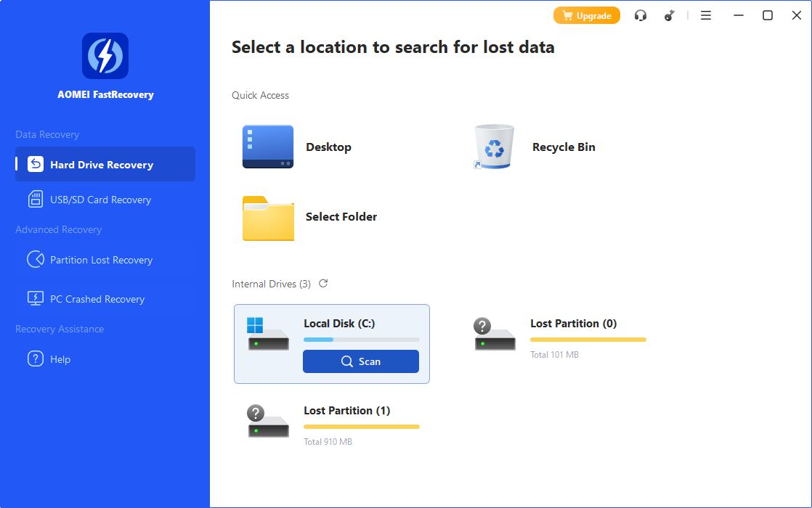The height and width of the screenshot is (508, 812).
Task: Open the license registration key icon
Action: pyautogui.click(x=669, y=15)
